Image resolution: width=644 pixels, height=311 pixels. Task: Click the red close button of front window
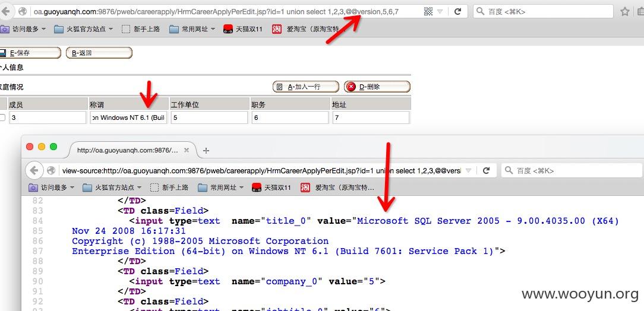coord(30,147)
